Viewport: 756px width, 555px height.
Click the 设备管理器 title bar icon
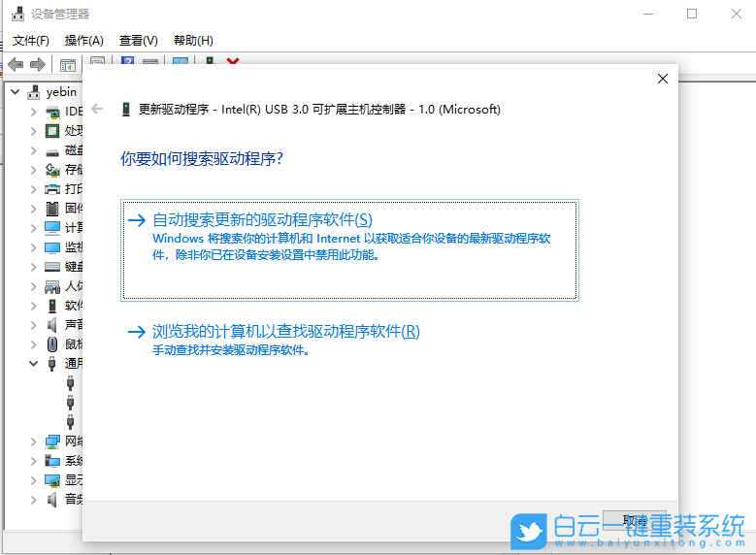[x=17, y=14]
